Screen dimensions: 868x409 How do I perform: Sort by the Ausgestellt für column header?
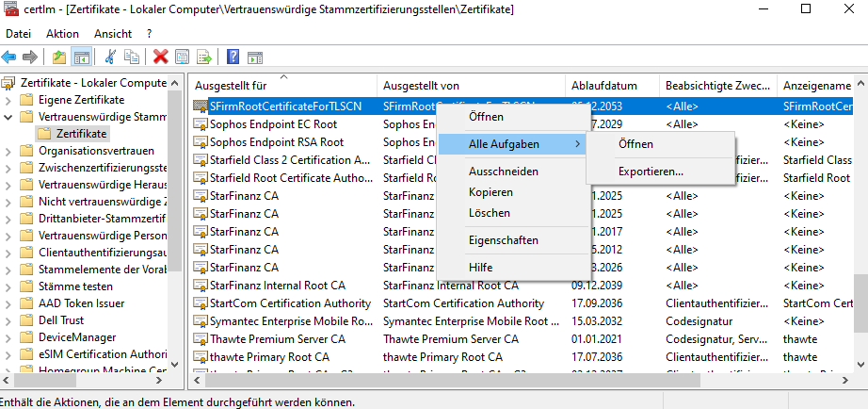(282, 86)
